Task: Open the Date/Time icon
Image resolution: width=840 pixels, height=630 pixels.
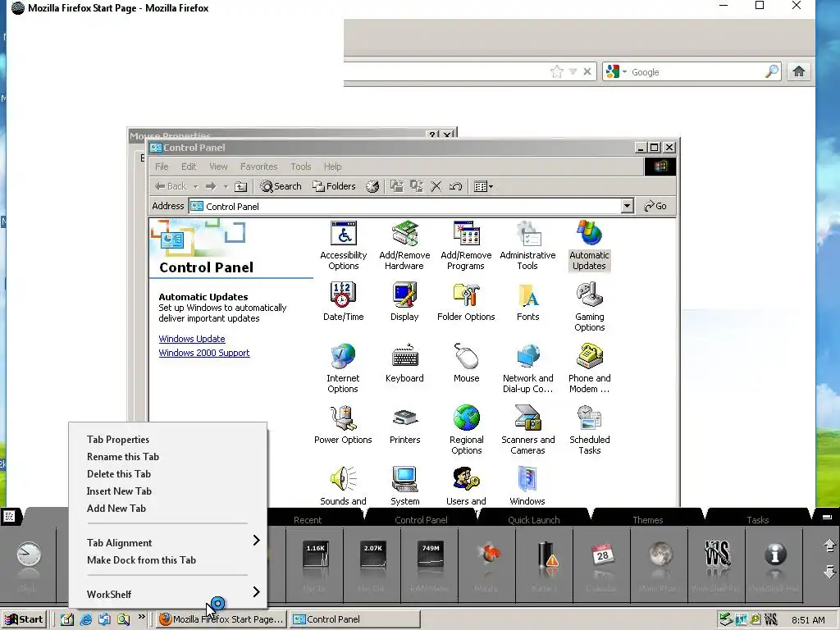Action: 344,302
